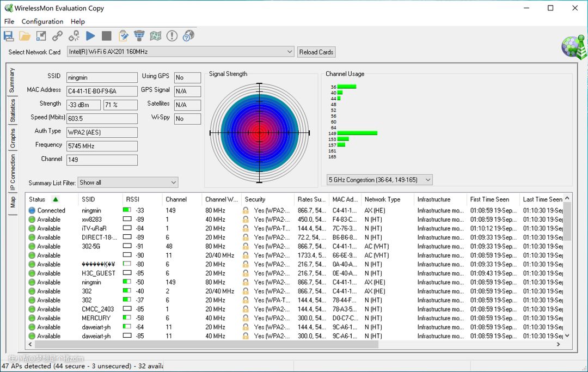
Task: Click the chain link connect icon
Action: click(57, 36)
